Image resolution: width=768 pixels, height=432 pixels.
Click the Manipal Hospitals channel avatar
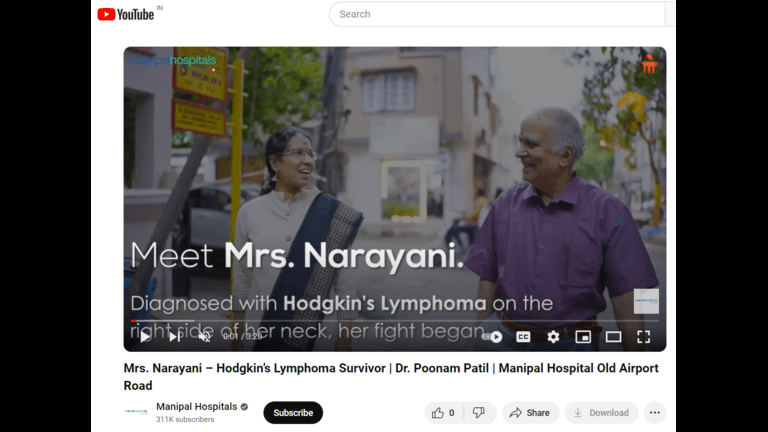click(136, 412)
